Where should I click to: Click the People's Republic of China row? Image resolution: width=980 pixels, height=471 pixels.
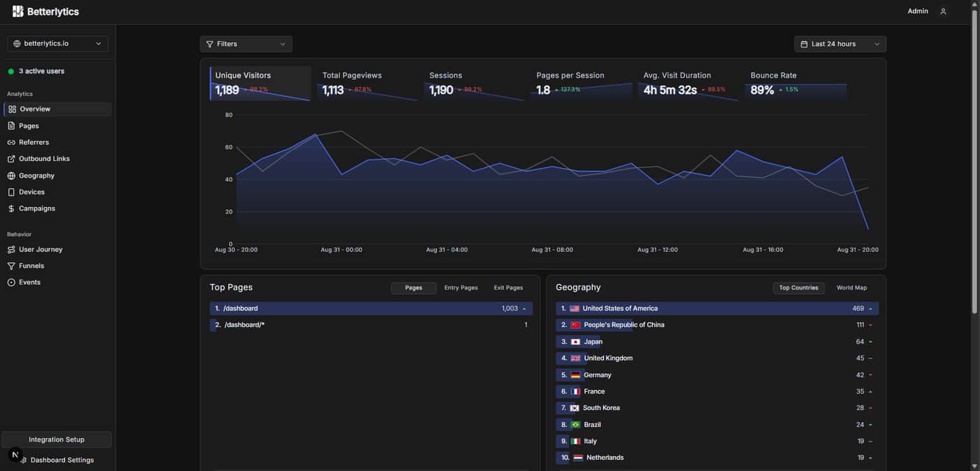[717, 325]
